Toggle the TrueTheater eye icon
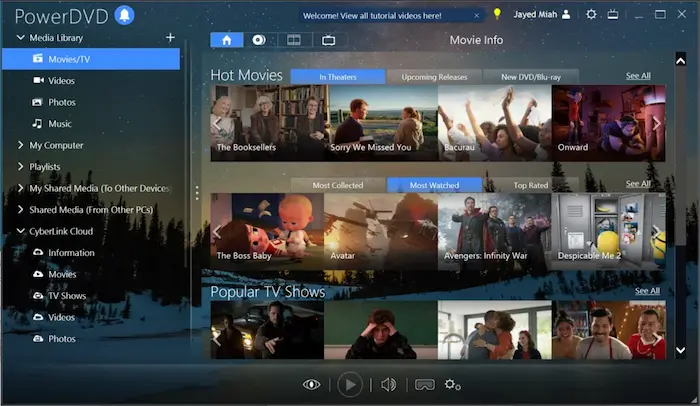This screenshot has width=700, height=406. pos(313,384)
